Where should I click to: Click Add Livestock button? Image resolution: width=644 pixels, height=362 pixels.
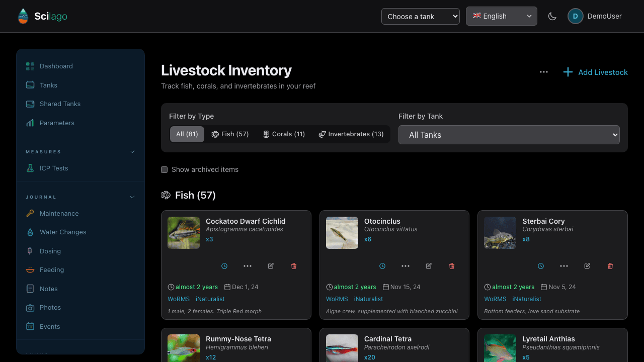pyautogui.click(x=595, y=72)
